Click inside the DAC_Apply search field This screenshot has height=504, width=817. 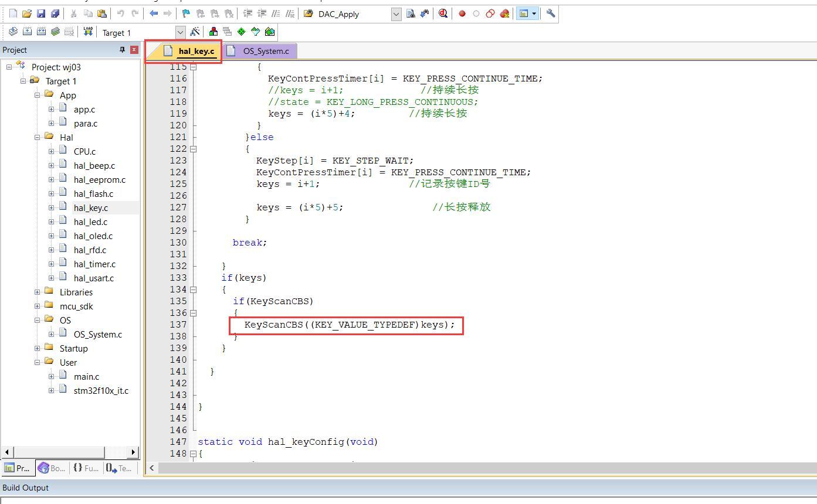pos(354,14)
